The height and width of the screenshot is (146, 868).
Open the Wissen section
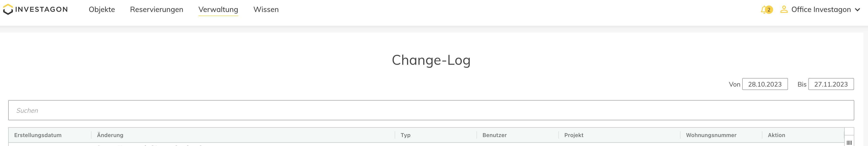pos(266,9)
